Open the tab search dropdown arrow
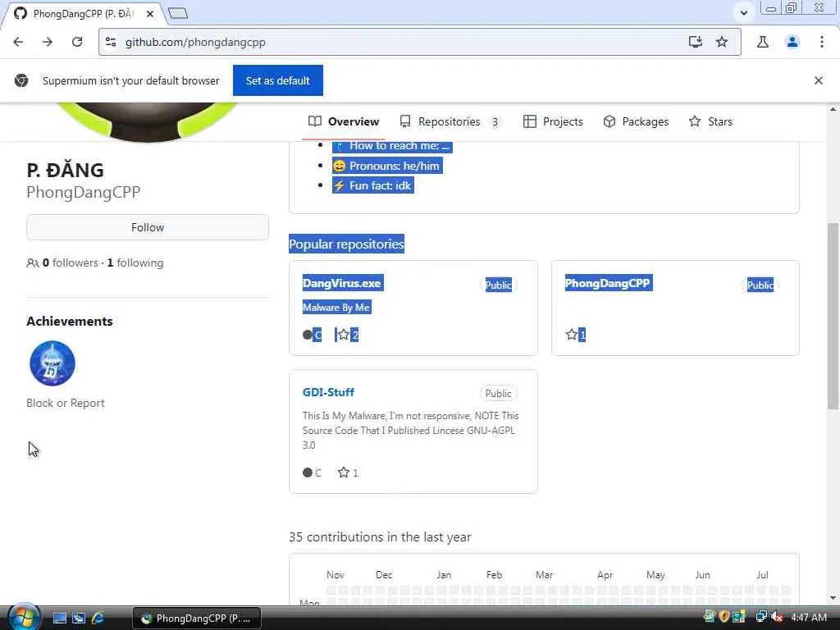840x630 pixels. click(x=743, y=12)
